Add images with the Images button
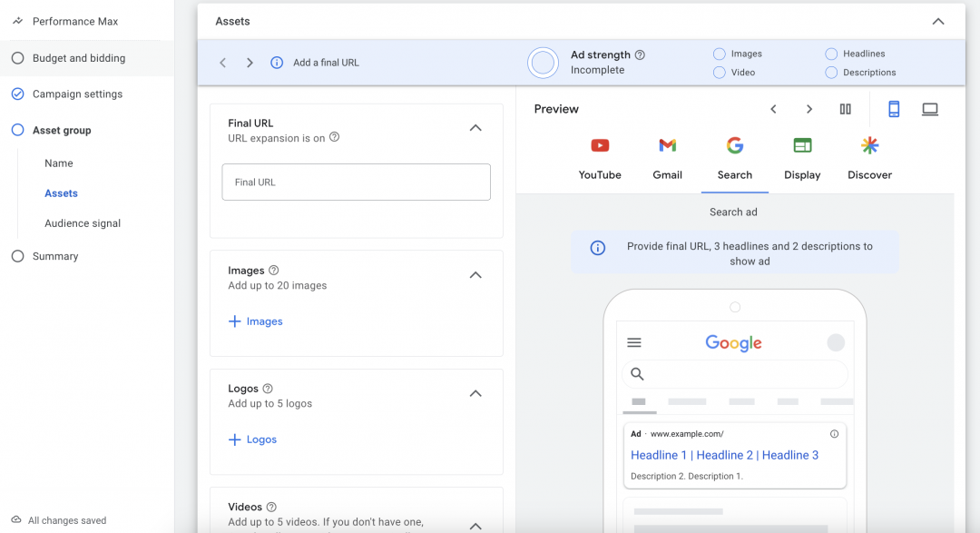This screenshot has width=980, height=533. tap(256, 321)
